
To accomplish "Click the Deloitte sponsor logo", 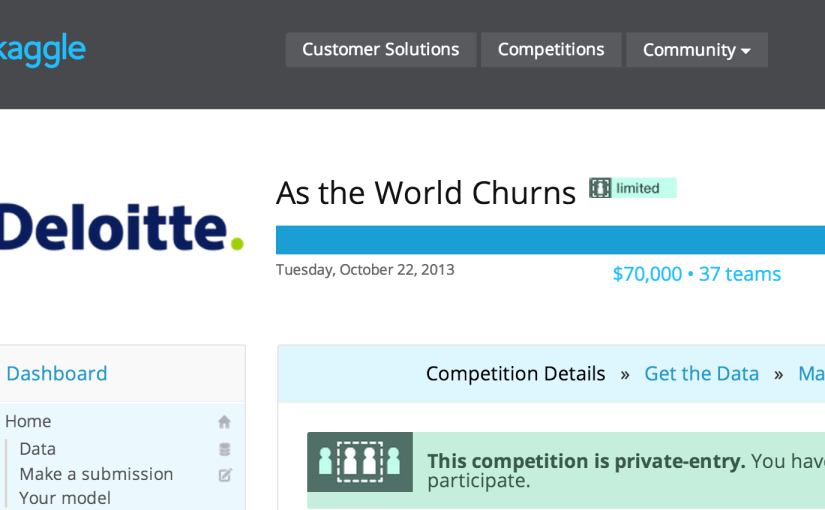I will [x=122, y=227].
